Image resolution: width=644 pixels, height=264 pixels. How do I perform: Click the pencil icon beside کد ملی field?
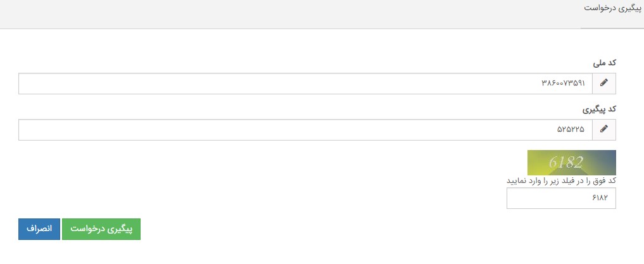click(604, 84)
